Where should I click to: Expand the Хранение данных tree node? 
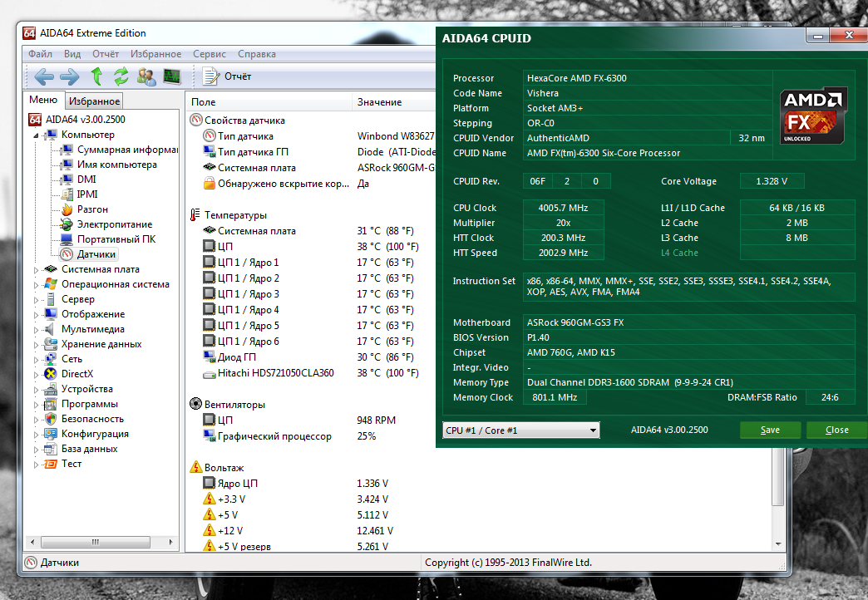[x=36, y=345]
